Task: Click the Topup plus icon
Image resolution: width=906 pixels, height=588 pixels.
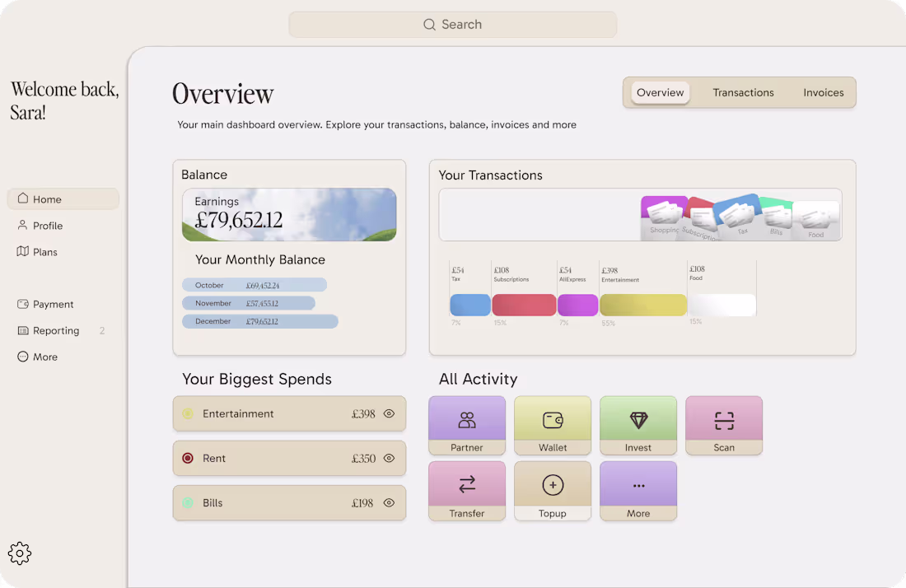Action: [x=553, y=485]
